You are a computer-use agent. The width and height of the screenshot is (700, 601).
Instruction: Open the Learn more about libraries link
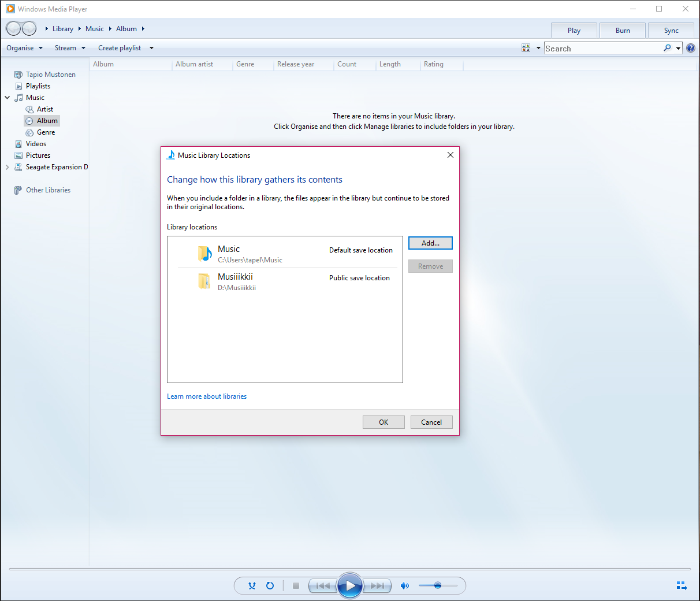[207, 396]
